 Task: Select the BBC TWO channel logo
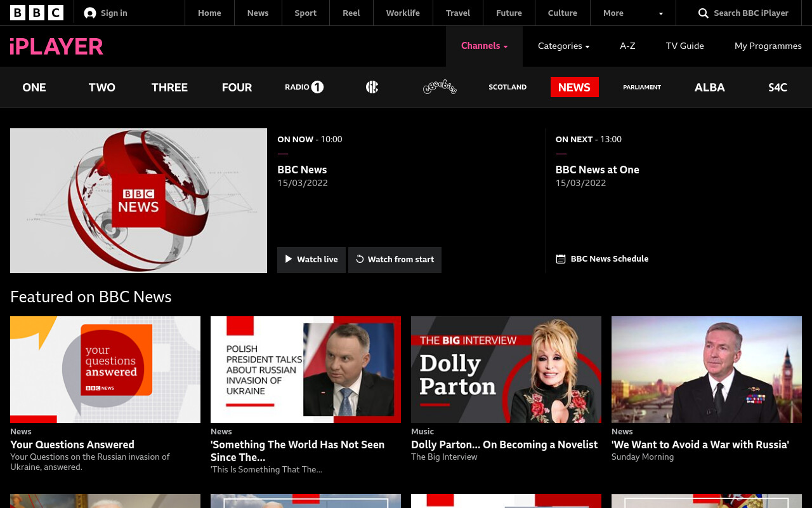102,87
